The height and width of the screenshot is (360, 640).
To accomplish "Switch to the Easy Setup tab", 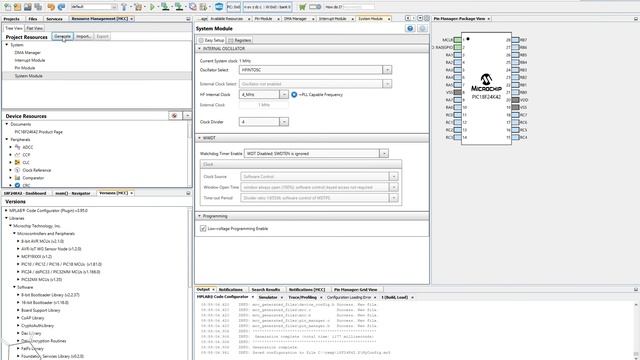I will click(211, 40).
